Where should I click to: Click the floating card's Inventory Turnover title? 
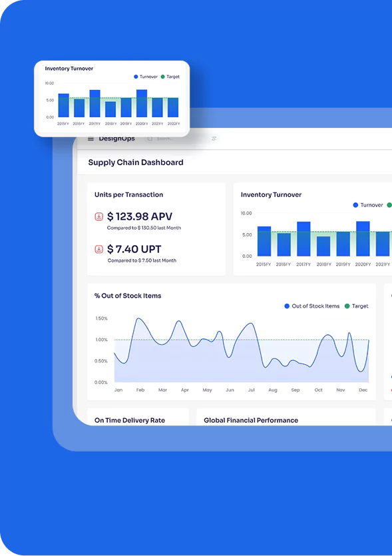[69, 69]
